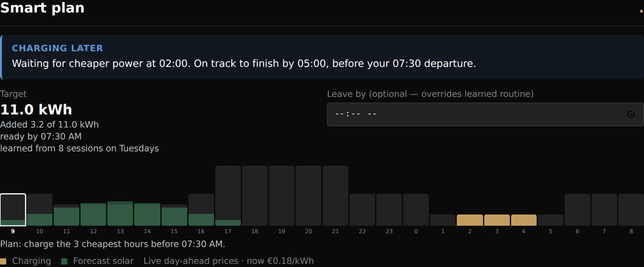Click the Charging Later status banner

click(x=322, y=57)
